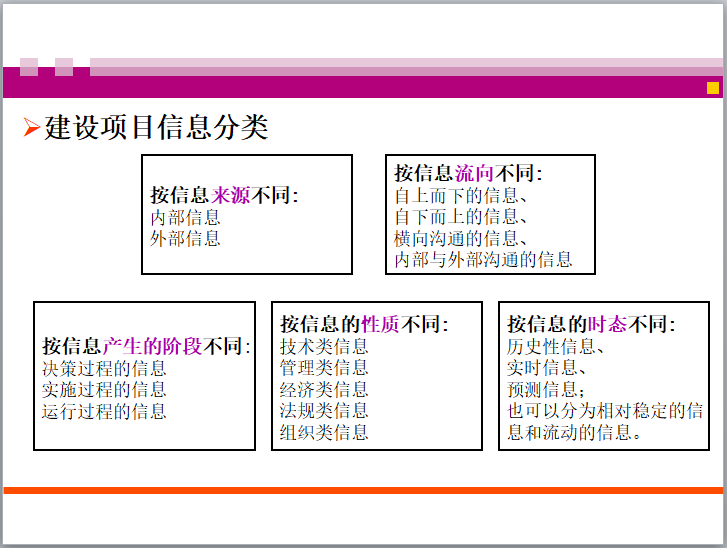Click the yellow square in the magenta banner

[712, 88]
